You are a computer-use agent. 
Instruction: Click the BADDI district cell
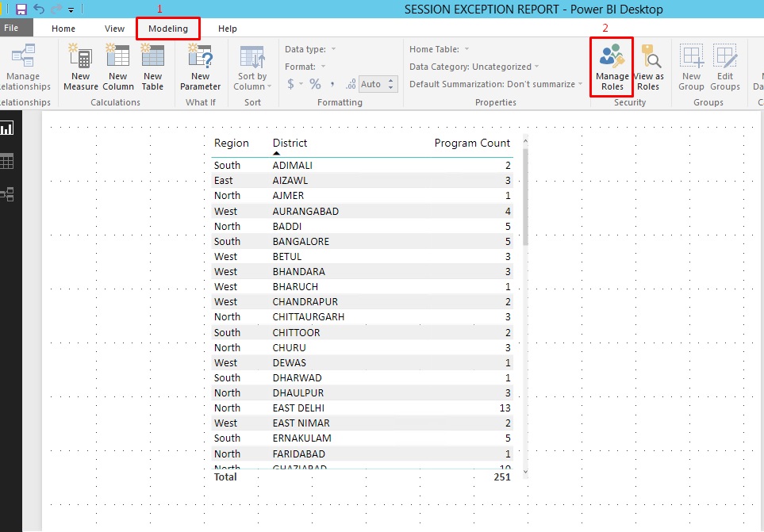287,226
